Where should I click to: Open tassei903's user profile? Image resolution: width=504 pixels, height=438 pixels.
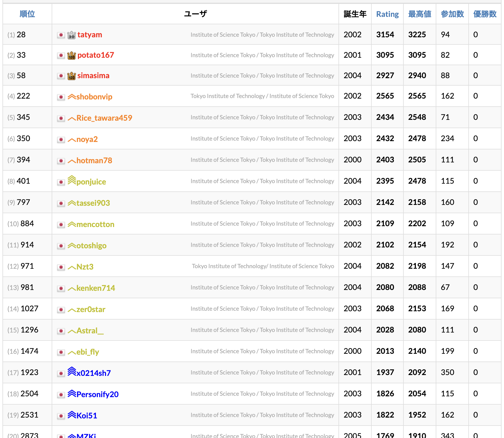tap(93, 203)
